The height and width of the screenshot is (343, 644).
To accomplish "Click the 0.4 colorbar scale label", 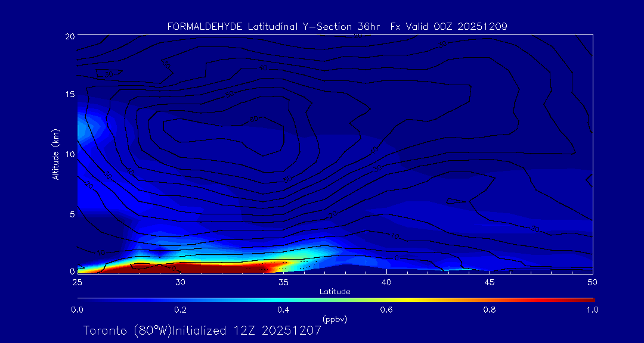I will coord(283,310).
